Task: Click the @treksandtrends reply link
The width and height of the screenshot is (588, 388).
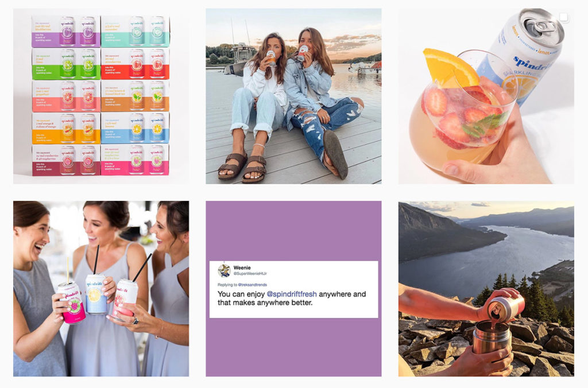Action: [253, 285]
